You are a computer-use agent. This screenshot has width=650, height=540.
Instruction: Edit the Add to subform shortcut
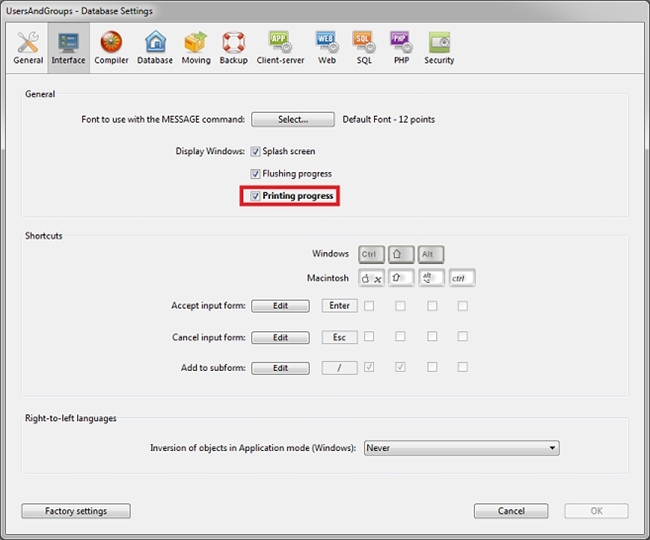point(280,368)
